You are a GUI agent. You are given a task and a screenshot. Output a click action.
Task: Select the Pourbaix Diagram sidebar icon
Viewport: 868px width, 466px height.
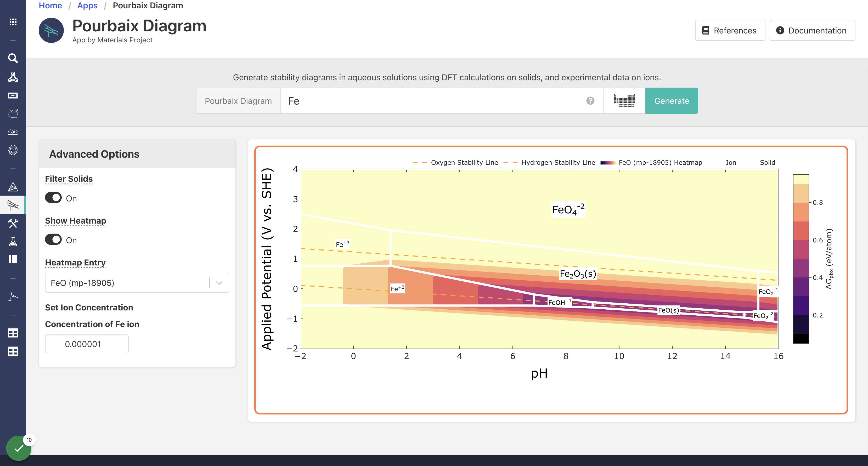point(13,204)
